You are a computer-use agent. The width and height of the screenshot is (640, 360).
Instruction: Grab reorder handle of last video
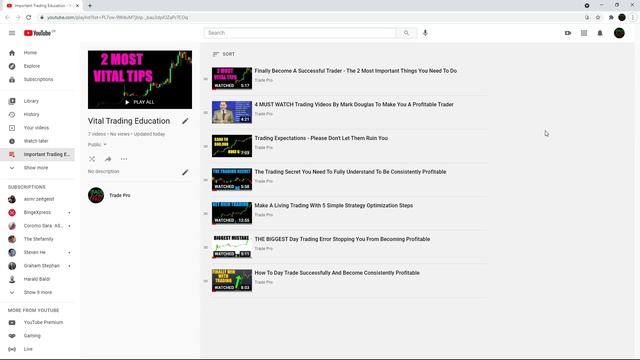(x=206, y=281)
